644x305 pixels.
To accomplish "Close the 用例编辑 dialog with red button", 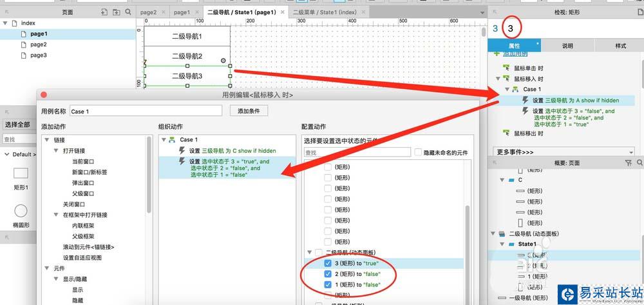I will pos(44,95).
